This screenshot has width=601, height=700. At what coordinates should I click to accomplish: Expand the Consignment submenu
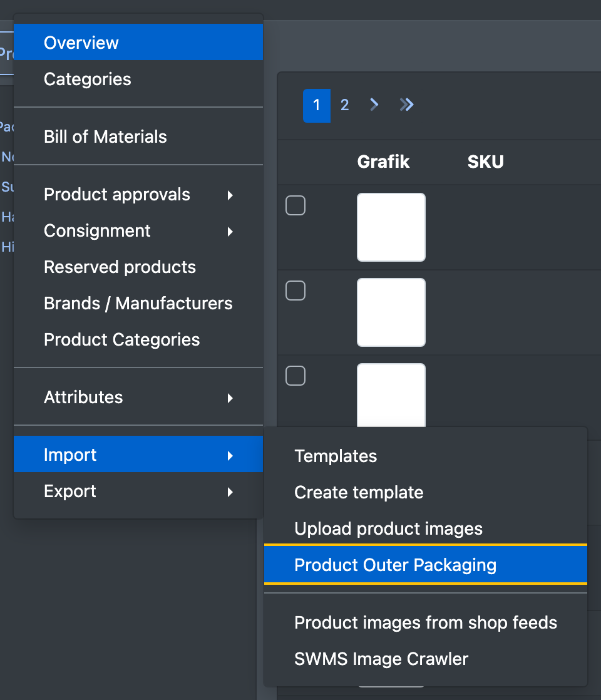coord(138,231)
